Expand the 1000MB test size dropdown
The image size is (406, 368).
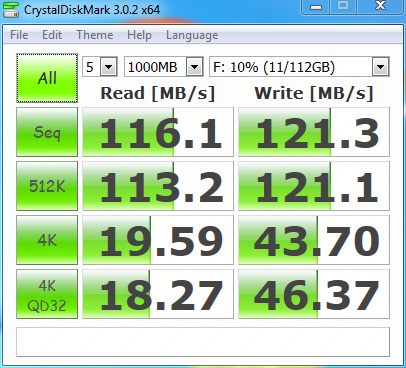pos(195,67)
